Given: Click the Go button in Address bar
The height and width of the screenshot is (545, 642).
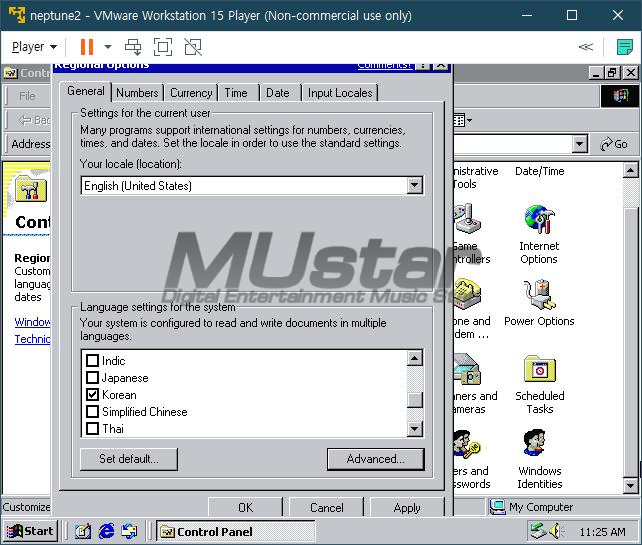Looking at the screenshot, I should point(613,144).
